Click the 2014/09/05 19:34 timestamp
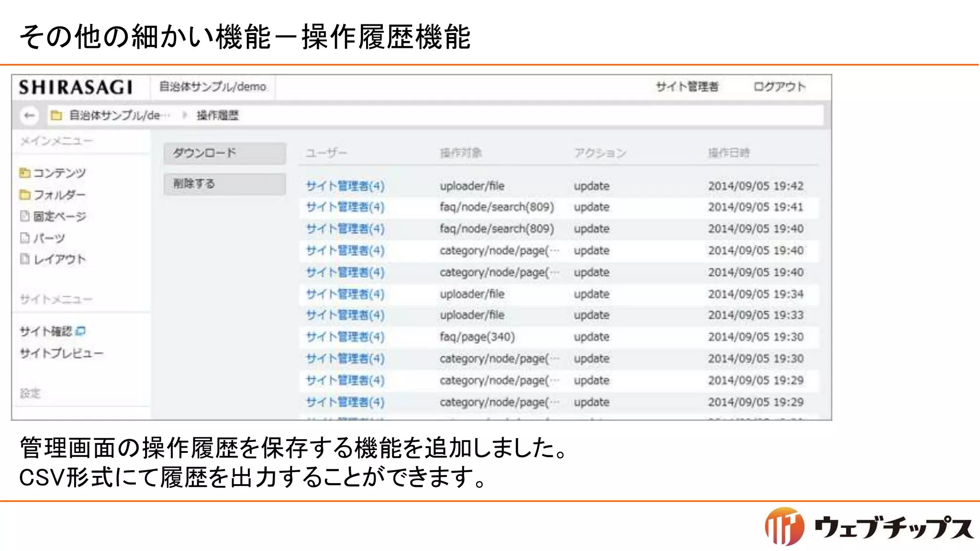The width and height of the screenshot is (980, 551). tap(756, 294)
